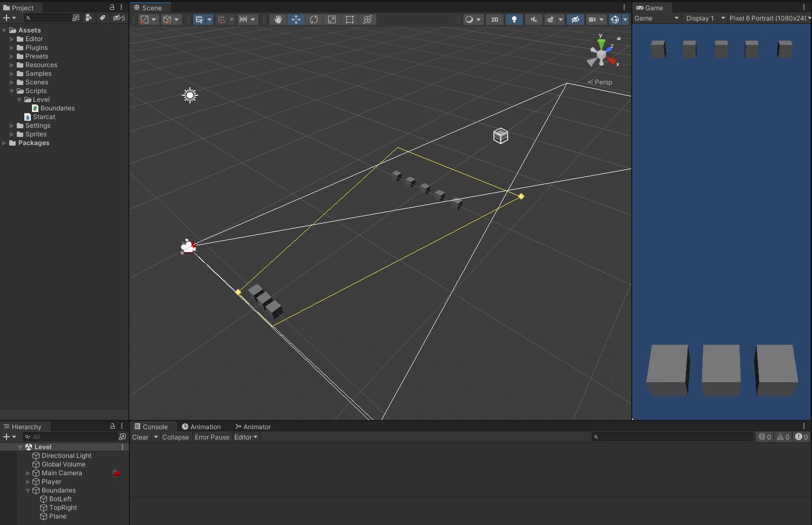This screenshot has height=525, width=812.
Task: Select the Rotate tool
Action: [314, 19]
